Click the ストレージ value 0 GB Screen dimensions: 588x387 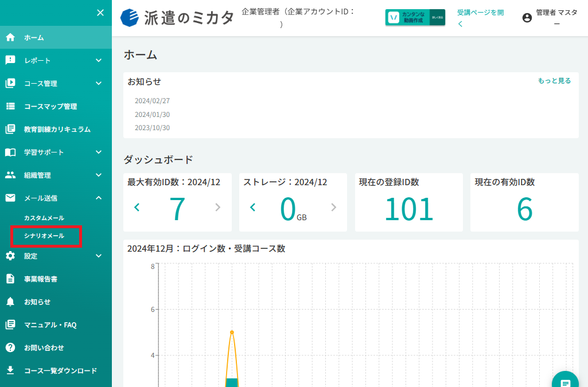pyautogui.click(x=293, y=209)
